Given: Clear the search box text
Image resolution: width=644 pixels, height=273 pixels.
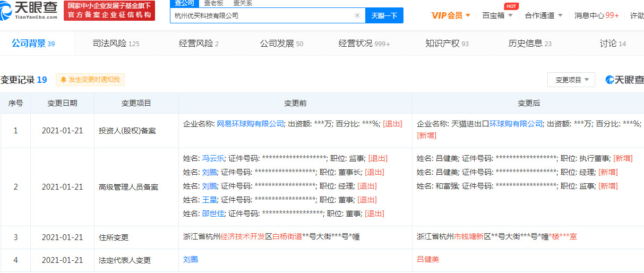Looking at the screenshot, I should (x=357, y=15).
